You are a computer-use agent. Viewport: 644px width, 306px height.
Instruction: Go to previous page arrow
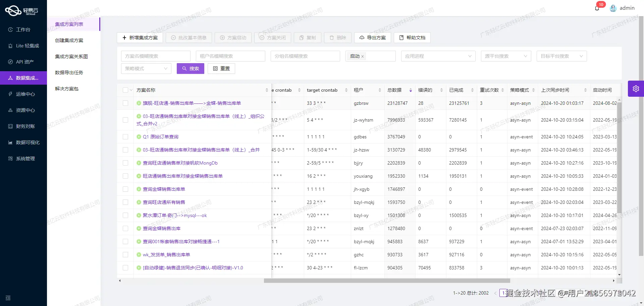coord(495,293)
